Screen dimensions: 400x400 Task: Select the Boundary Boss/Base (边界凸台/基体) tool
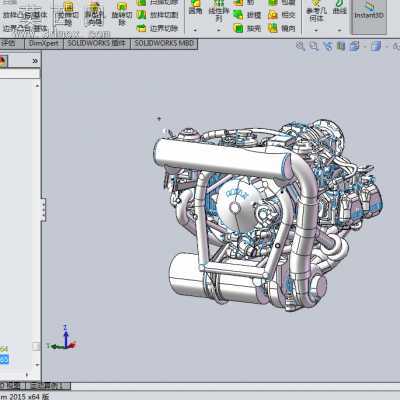(25, 28)
